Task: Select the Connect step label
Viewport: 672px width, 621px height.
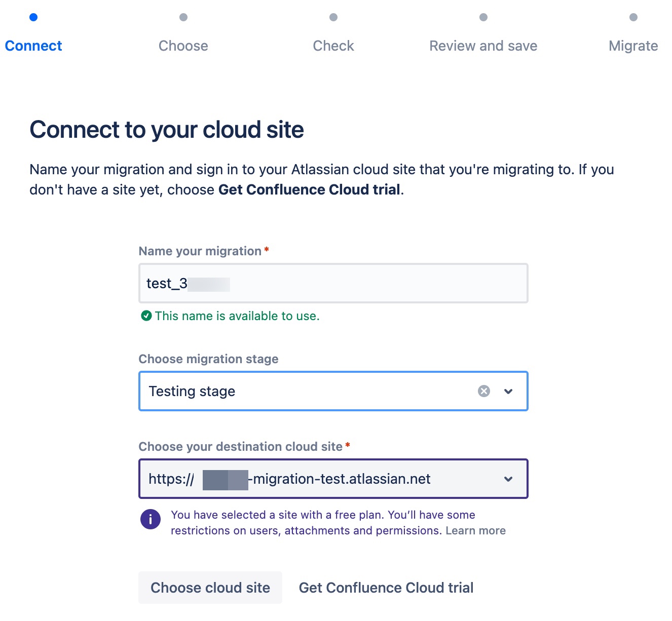Action: [x=33, y=46]
